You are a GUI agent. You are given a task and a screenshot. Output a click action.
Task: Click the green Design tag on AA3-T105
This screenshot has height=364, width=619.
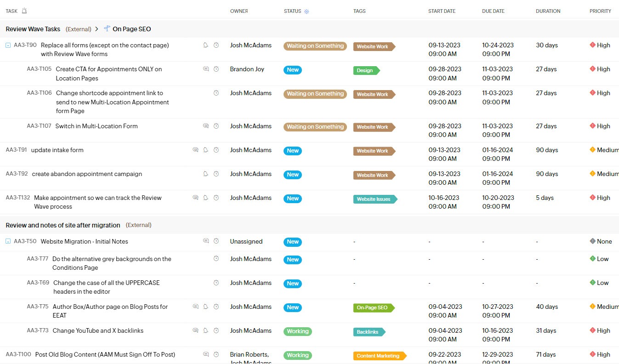365,70
